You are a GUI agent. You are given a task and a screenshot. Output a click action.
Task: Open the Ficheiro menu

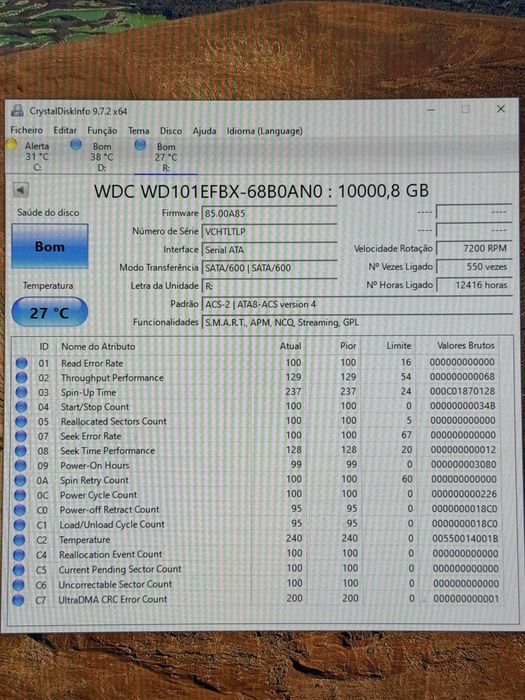tap(26, 130)
